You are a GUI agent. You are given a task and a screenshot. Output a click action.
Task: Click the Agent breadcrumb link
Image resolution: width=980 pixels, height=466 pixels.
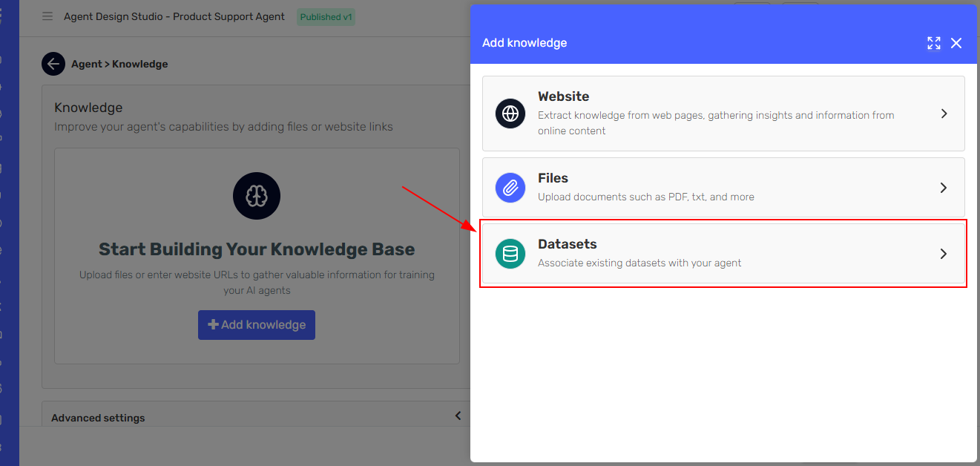coord(87,64)
